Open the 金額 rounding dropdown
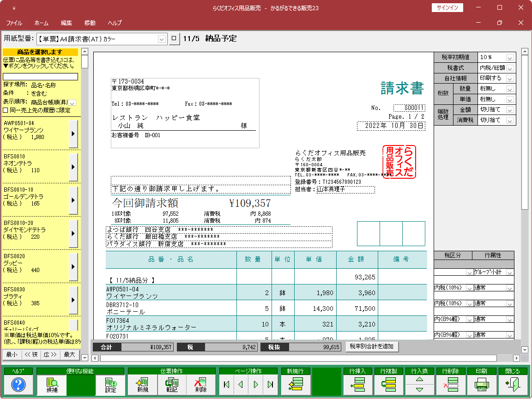The width and height of the screenshot is (532, 399). pyautogui.click(x=510, y=109)
